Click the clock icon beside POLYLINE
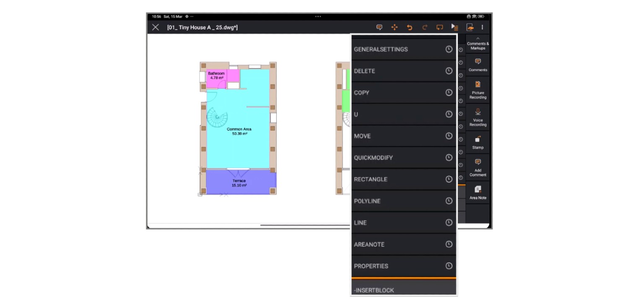Viewport: 644px width, 303px height. pos(449,201)
